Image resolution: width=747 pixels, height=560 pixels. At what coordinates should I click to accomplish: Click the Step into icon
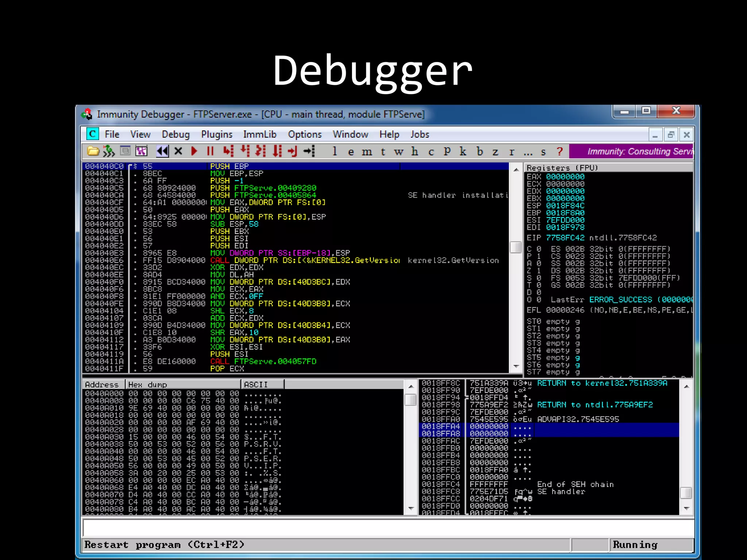pyautogui.click(x=228, y=151)
